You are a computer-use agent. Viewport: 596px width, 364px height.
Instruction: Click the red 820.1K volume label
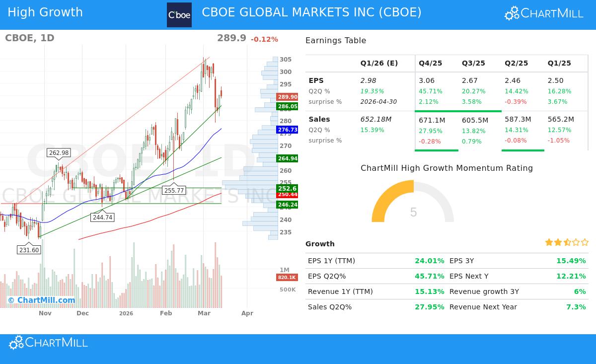(x=287, y=277)
